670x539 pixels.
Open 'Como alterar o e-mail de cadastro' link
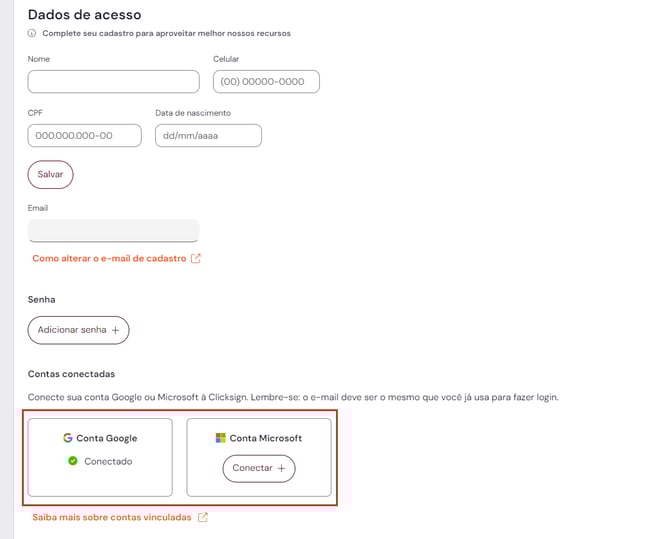[110, 258]
